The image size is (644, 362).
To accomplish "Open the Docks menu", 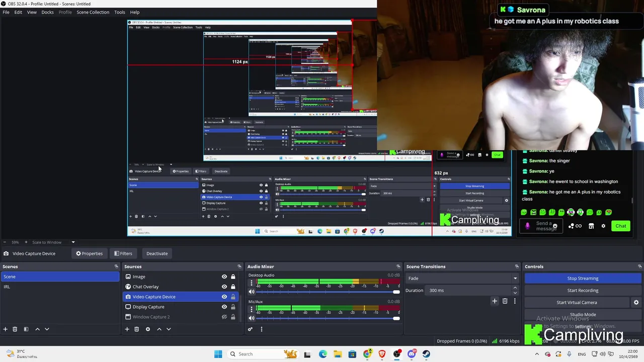I will point(47,12).
